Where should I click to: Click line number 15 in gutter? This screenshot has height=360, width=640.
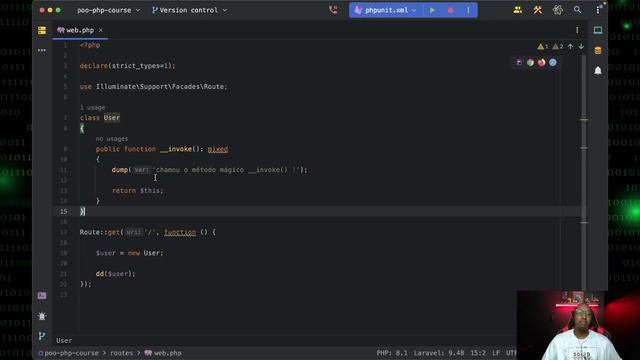[64, 211]
